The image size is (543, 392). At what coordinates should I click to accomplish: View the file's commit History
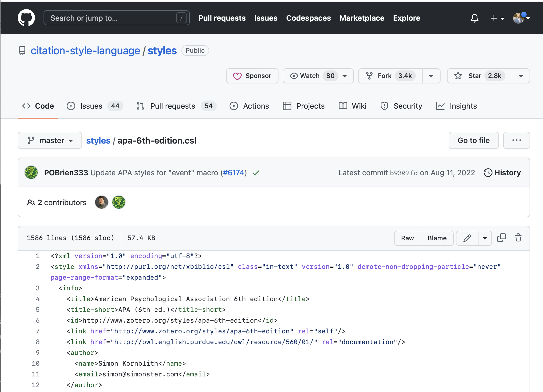point(502,173)
